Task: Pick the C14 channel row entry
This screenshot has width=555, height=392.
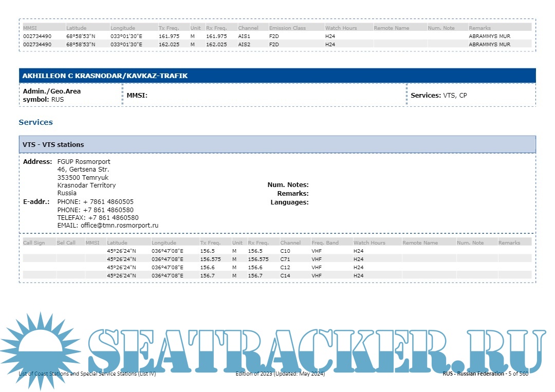Action: pos(285,276)
